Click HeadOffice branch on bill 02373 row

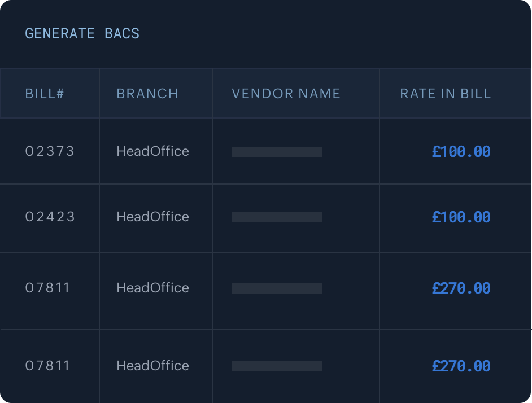click(152, 151)
